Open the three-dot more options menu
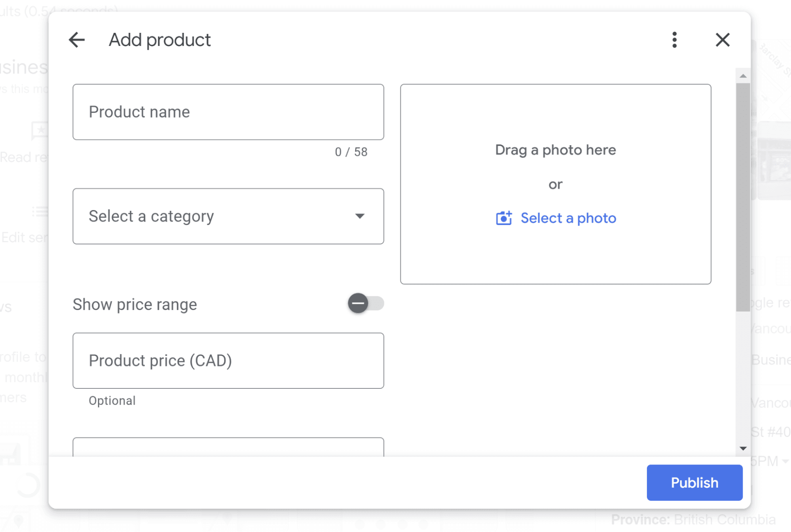791x532 pixels. (x=675, y=40)
